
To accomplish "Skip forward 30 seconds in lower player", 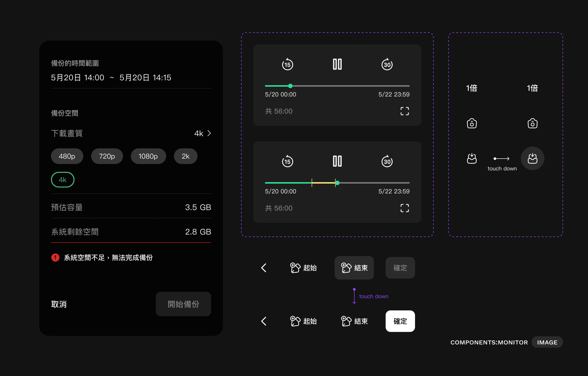I will point(387,161).
